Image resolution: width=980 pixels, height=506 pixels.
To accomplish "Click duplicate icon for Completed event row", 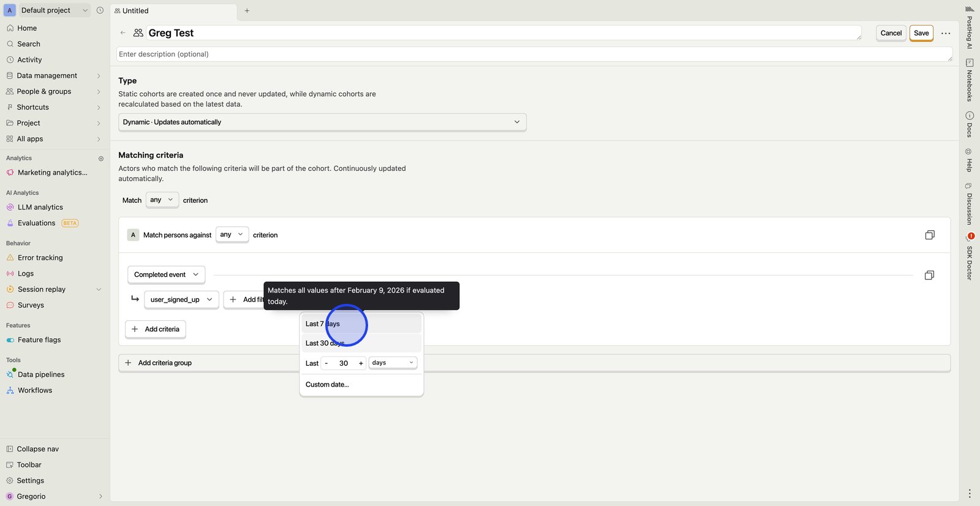I will 929,276.
